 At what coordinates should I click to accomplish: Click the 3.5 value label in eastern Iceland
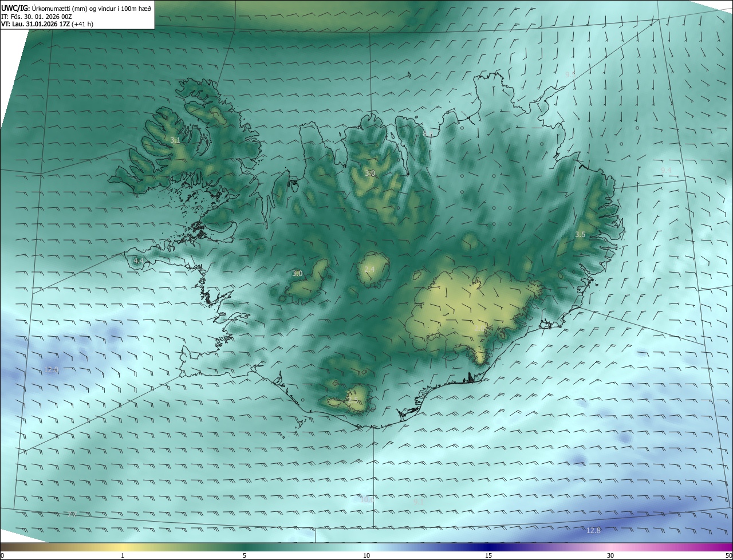pyautogui.click(x=580, y=234)
